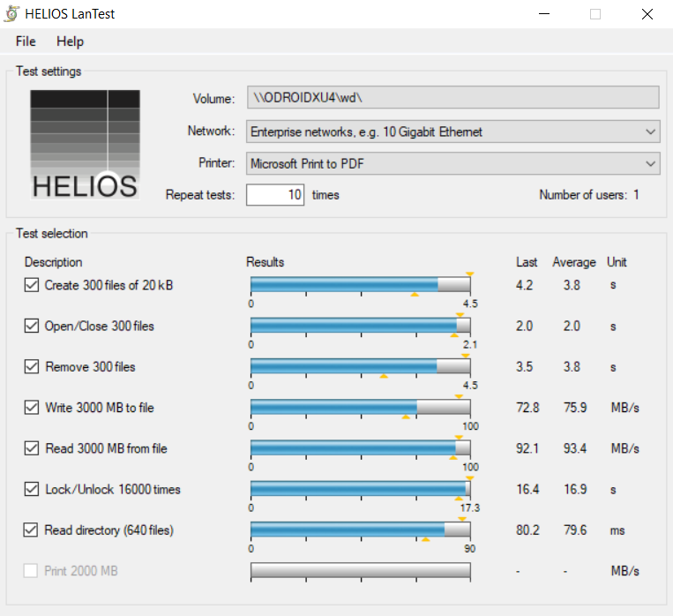
Task: Click the Create 300 files result bar
Action: point(360,285)
